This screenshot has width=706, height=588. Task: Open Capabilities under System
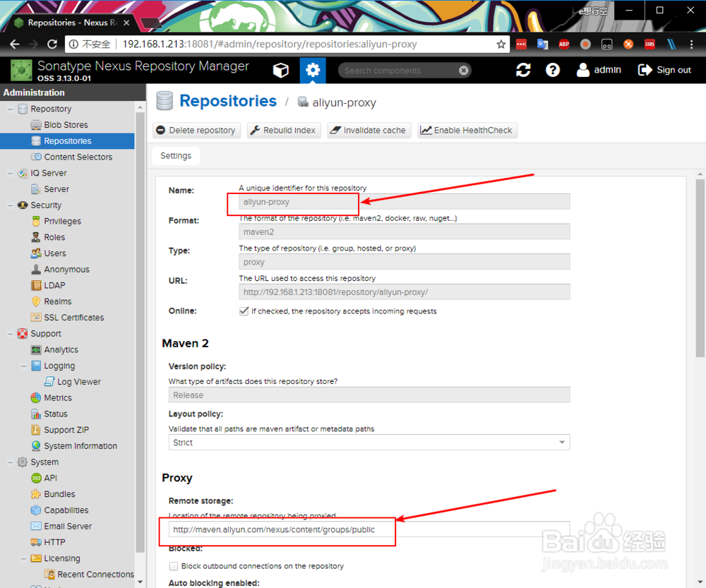pyautogui.click(x=66, y=510)
